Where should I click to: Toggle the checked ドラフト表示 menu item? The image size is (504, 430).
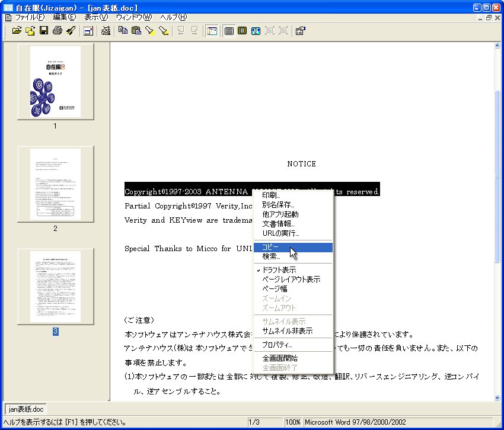(293, 270)
